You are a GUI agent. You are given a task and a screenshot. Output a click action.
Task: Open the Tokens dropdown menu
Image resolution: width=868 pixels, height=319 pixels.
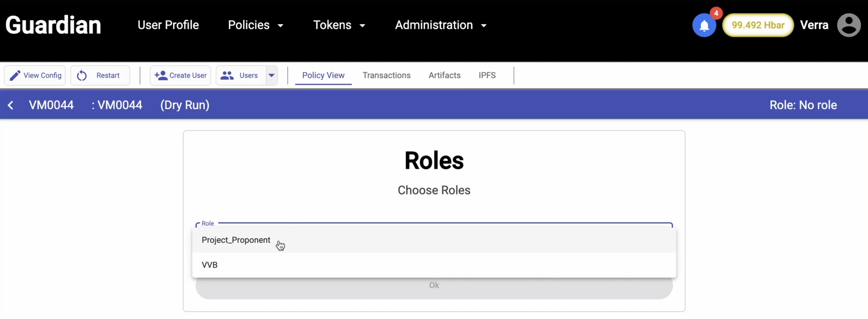pos(339,25)
